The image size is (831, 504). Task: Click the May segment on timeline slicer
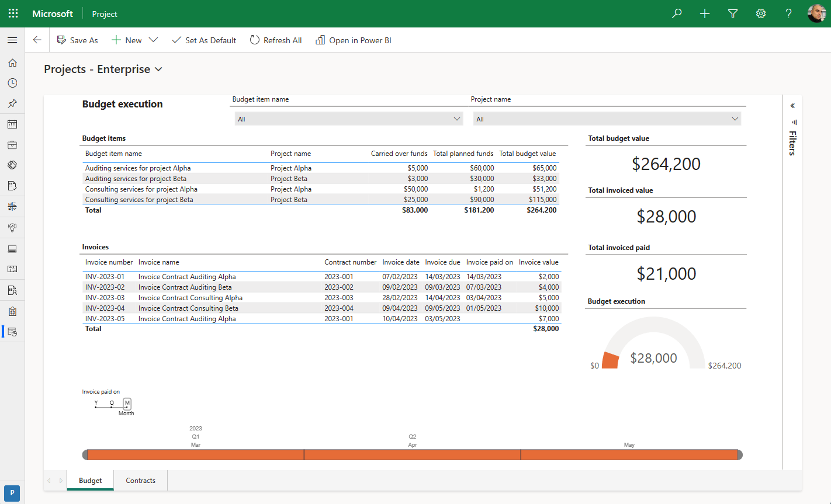629,455
